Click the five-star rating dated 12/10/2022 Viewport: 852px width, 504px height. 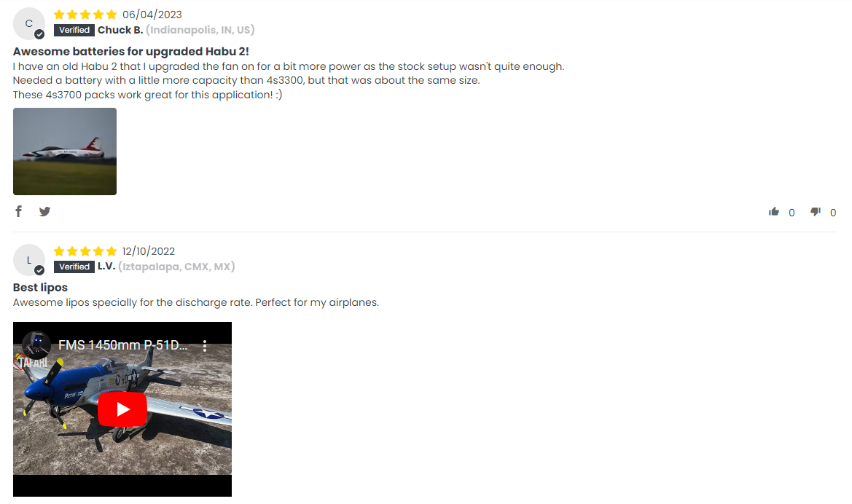click(x=85, y=251)
